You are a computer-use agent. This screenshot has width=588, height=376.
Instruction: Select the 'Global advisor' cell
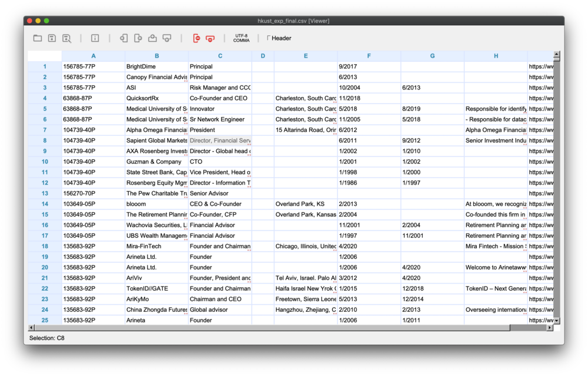click(x=220, y=310)
